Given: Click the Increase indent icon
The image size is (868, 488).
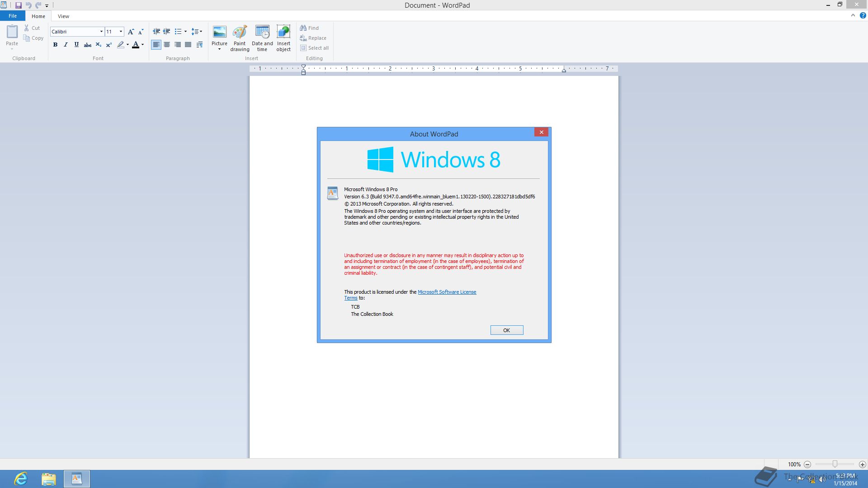Looking at the screenshot, I should click(167, 32).
